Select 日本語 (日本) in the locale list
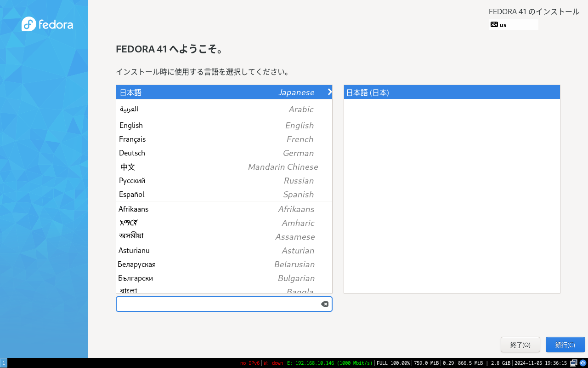This screenshot has height=368, width=588. click(x=452, y=92)
